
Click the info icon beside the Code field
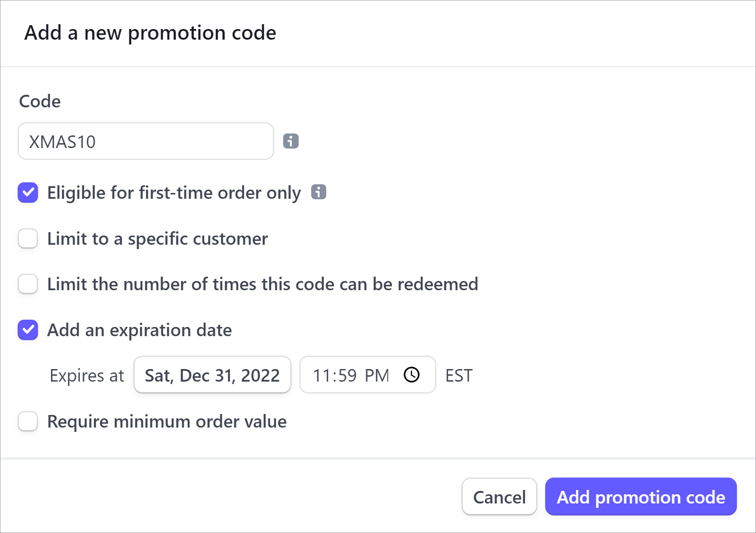click(x=290, y=141)
